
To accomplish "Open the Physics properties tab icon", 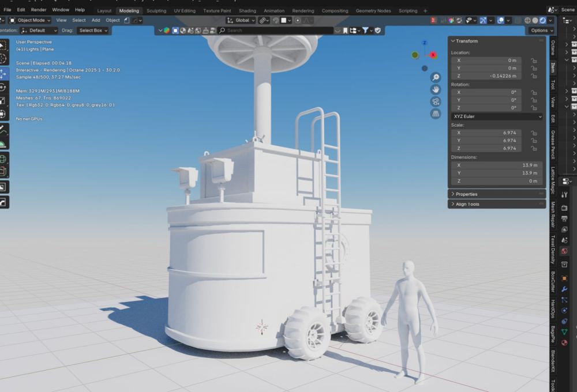I will tap(564, 310).
